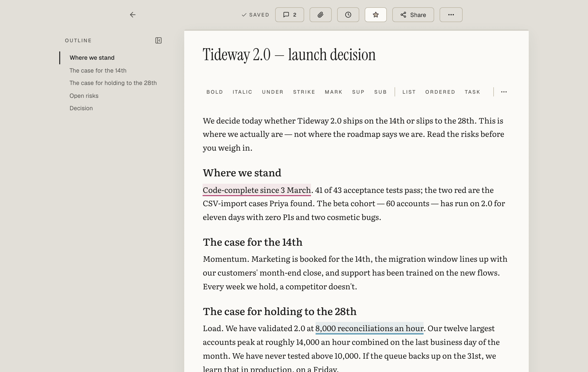The height and width of the screenshot is (372, 588).
Task: Insert a bulleted LIST
Action: pos(409,92)
